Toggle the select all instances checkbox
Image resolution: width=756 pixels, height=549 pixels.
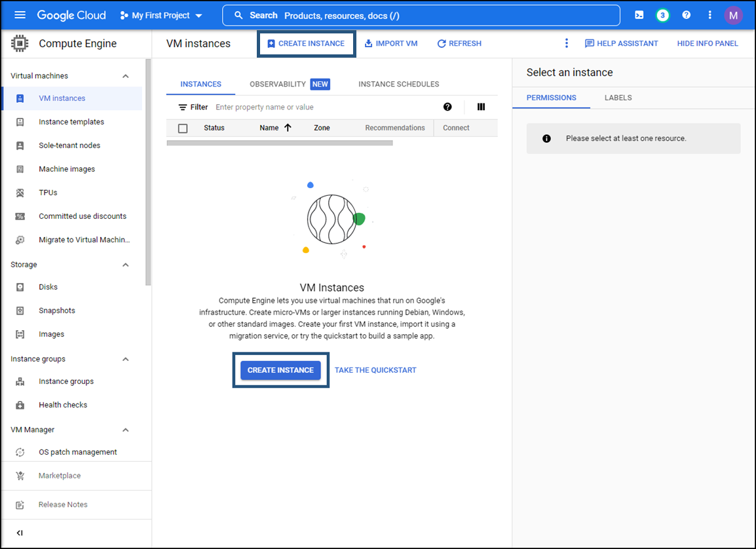[x=183, y=128]
